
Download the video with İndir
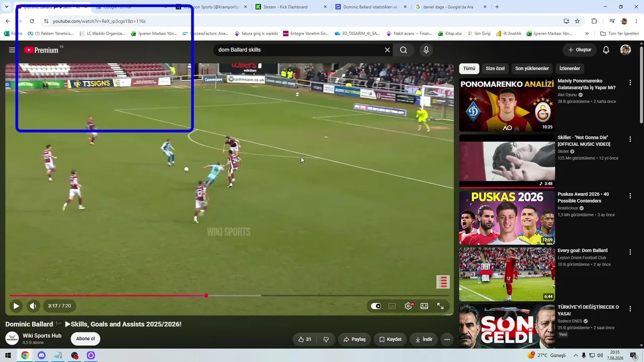[423, 339]
